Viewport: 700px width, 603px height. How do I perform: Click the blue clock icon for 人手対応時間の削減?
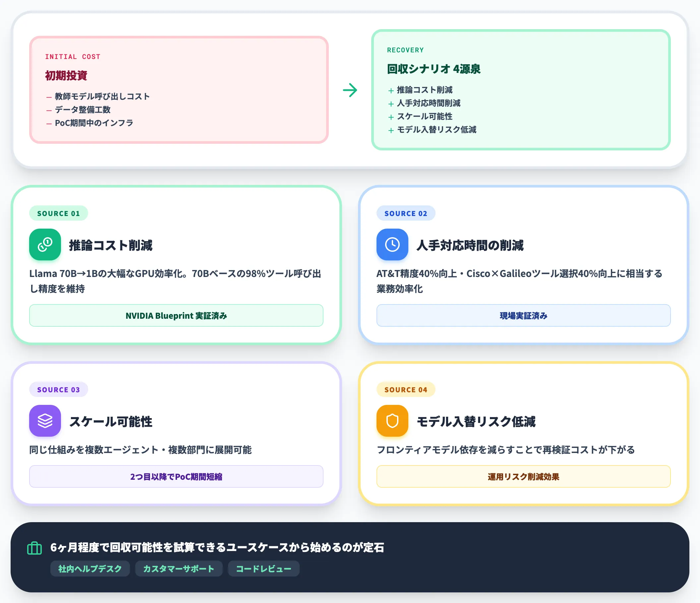click(392, 245)
